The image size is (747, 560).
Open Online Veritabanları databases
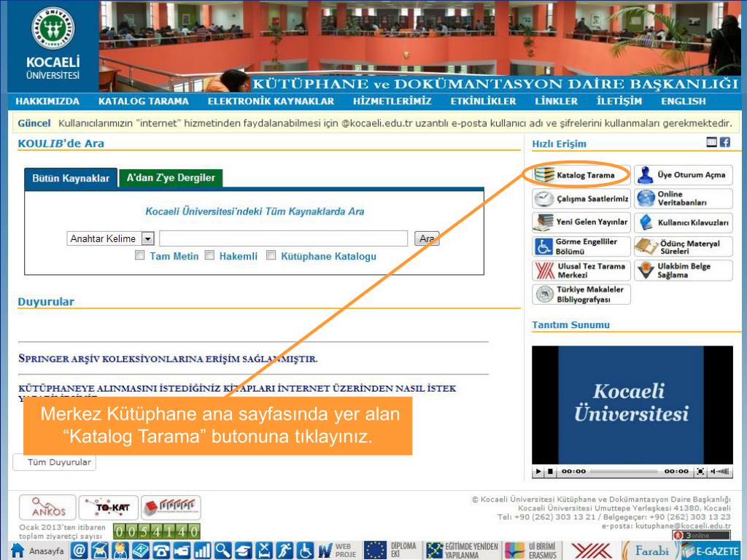tap(683, 198)
